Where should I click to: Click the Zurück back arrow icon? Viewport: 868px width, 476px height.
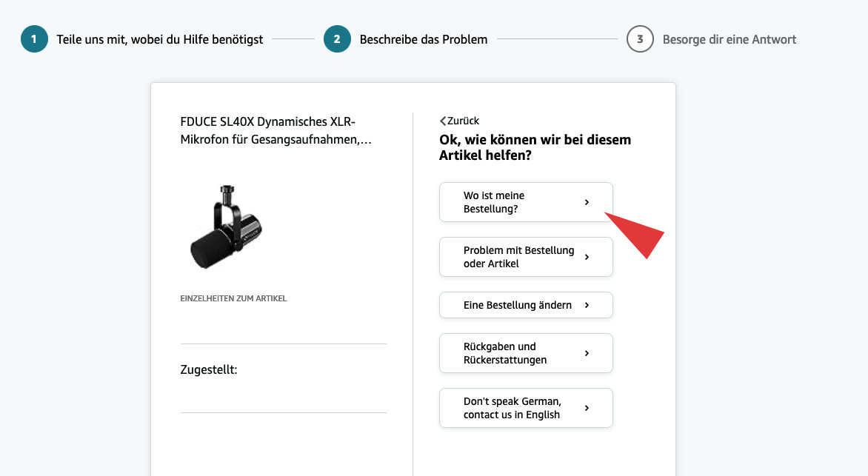[443, 121]
